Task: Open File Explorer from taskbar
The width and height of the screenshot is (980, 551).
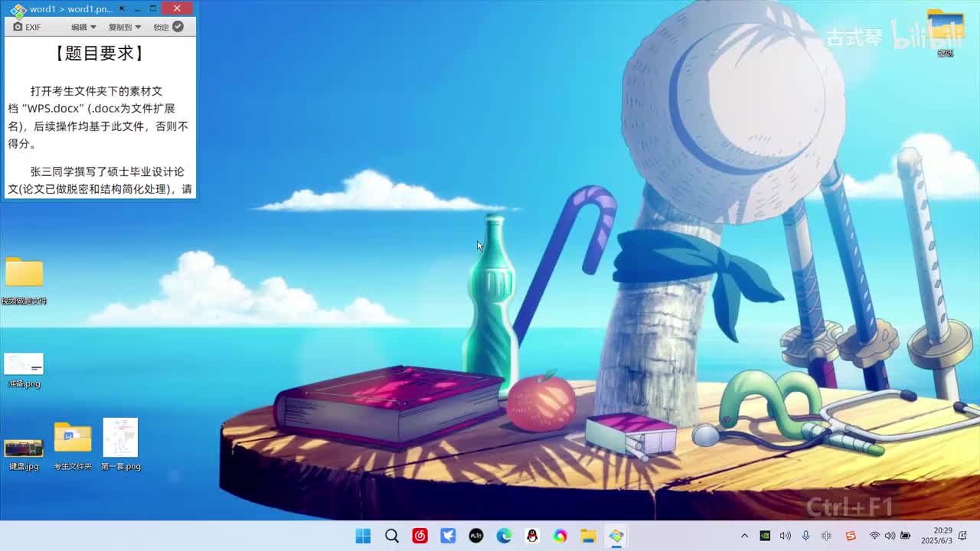Action: point(588,536)
